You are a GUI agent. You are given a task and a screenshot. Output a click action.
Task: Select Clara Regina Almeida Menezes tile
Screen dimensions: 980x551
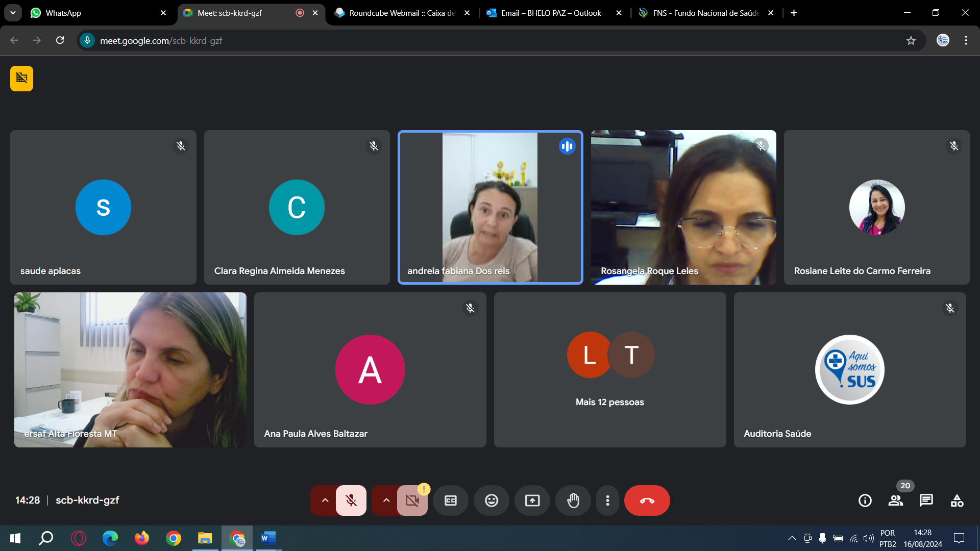point(297,207)
